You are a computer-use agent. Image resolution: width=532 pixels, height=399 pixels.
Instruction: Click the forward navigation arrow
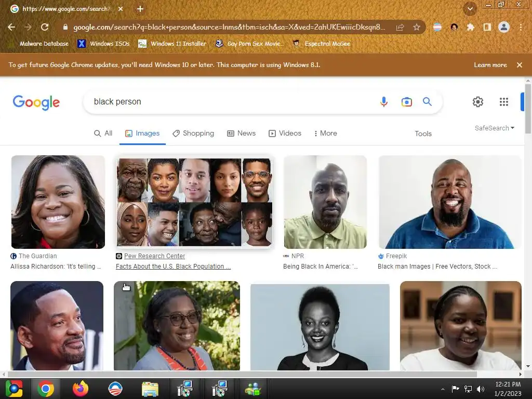[x=28, y=27]
